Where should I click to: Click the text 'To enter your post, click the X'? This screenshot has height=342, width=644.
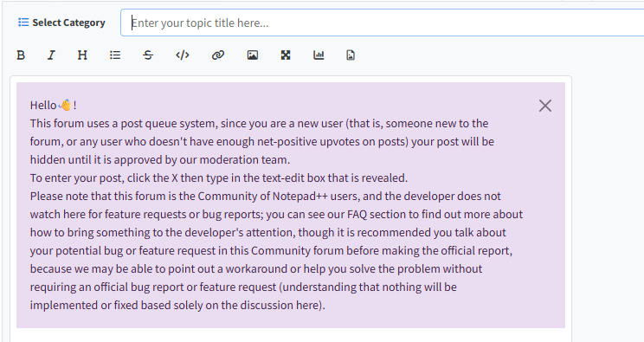tap(105, 178)
